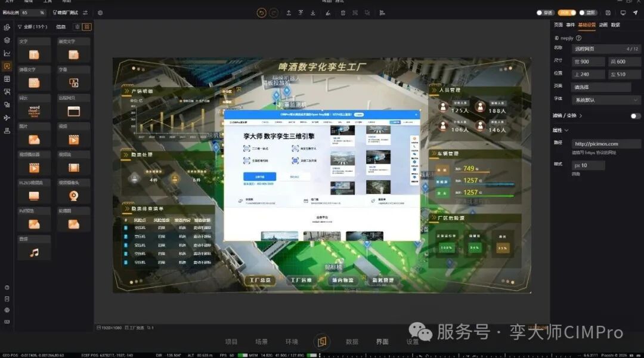Click the align icon in top toolbar

(x=382, y=13)
